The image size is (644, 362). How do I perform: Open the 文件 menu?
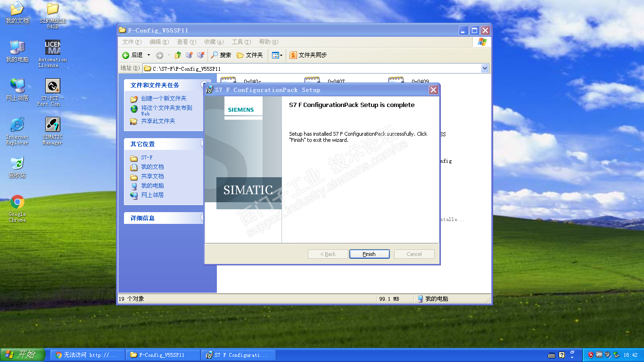[132, 42]
